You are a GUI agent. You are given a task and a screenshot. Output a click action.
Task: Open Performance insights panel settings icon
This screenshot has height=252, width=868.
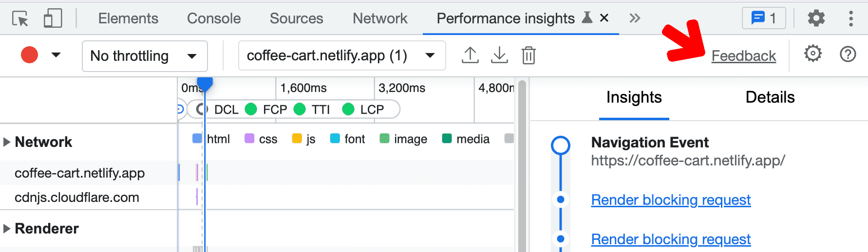812,54
